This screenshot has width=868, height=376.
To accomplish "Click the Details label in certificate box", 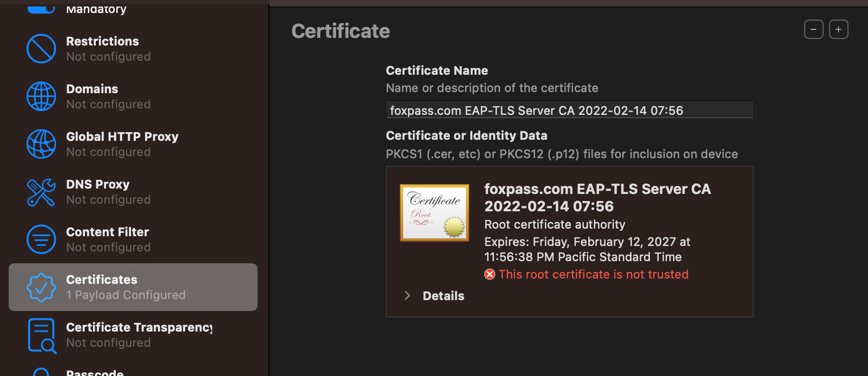I will coord(443,296).
